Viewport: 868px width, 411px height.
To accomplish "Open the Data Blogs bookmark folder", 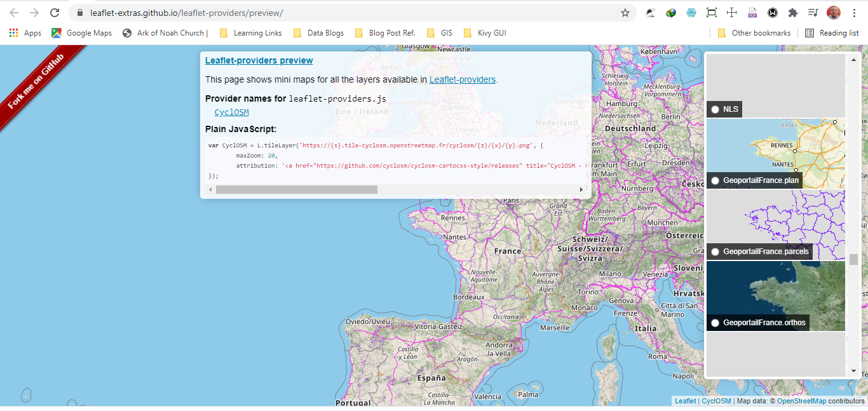I will point(319,33).
